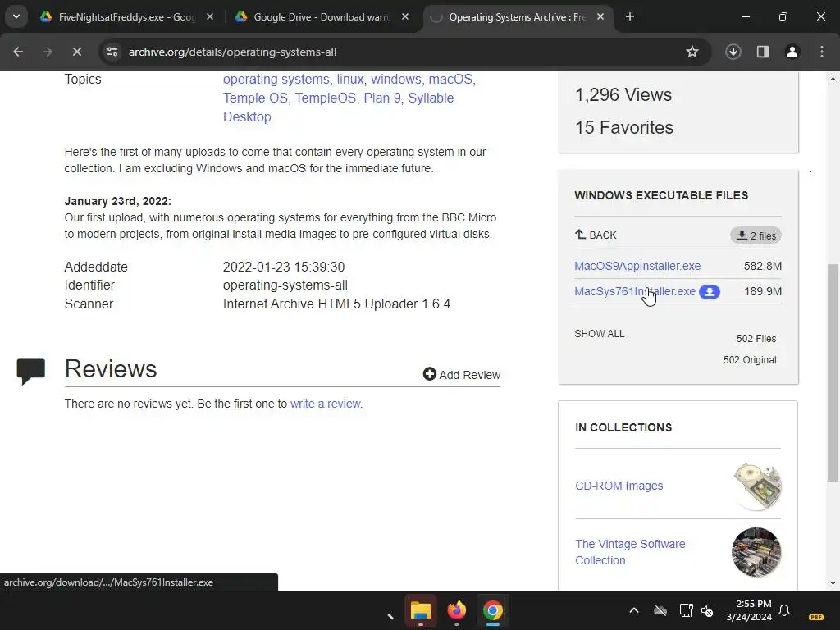Image resolution: width=840 pixels, height=630 pixels.
Task: Open The Vintage Software Collection link
Action: pyautogui.click(x=630, y=552)
